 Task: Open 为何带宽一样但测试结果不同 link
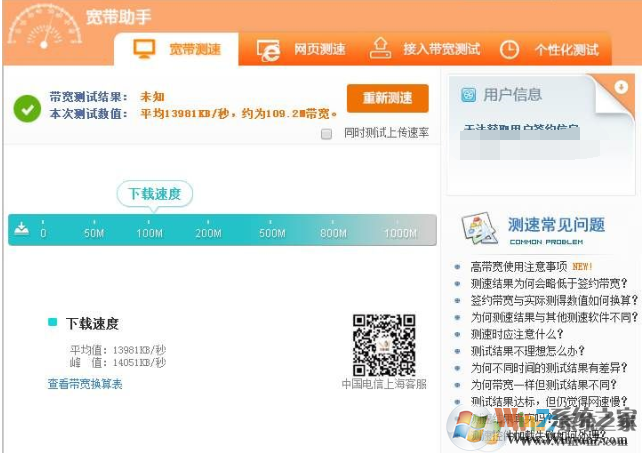pos(543,385)
